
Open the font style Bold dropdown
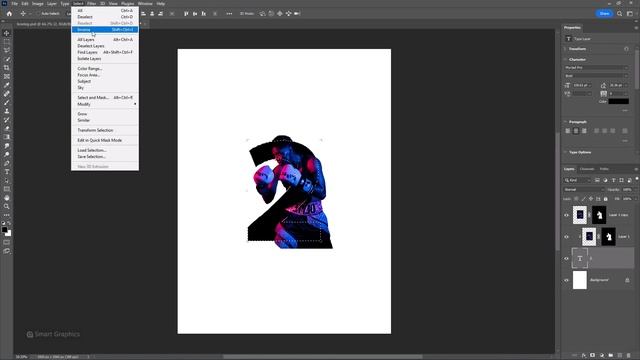597,76
